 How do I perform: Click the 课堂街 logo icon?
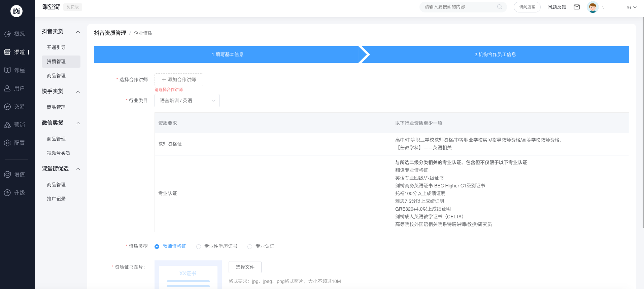16,11
